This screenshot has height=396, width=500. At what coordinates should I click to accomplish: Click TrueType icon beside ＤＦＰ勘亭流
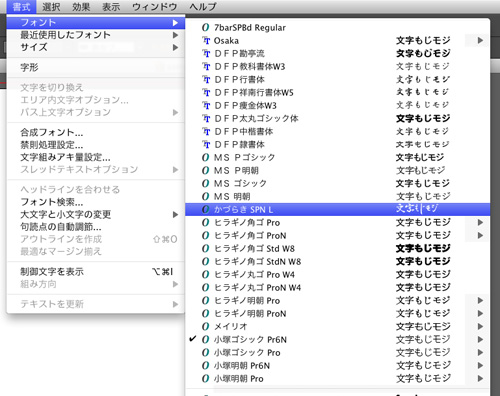point(206,53)
